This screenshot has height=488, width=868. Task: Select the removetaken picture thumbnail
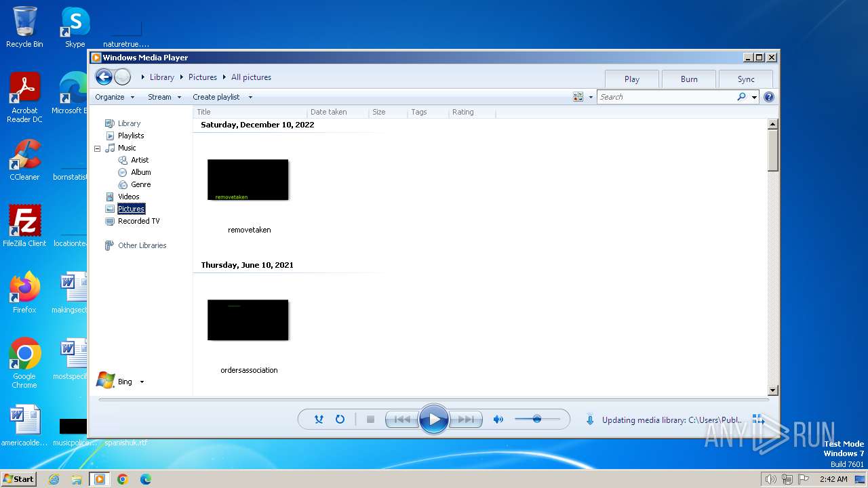click(248, 180)
